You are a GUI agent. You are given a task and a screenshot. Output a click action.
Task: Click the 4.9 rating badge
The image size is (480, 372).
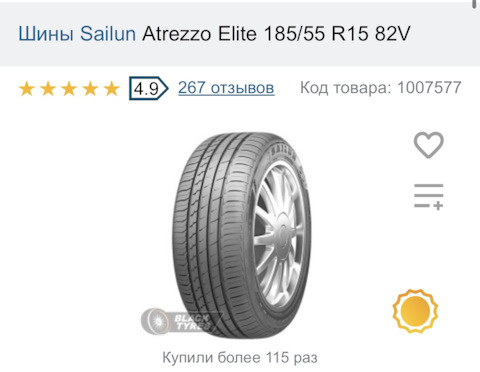[x=149, y=88]
